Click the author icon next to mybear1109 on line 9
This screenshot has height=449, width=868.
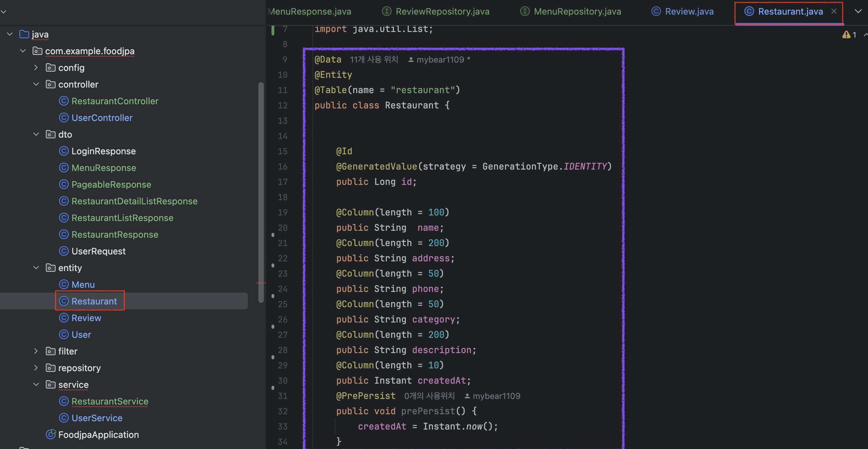coord(411,60)
